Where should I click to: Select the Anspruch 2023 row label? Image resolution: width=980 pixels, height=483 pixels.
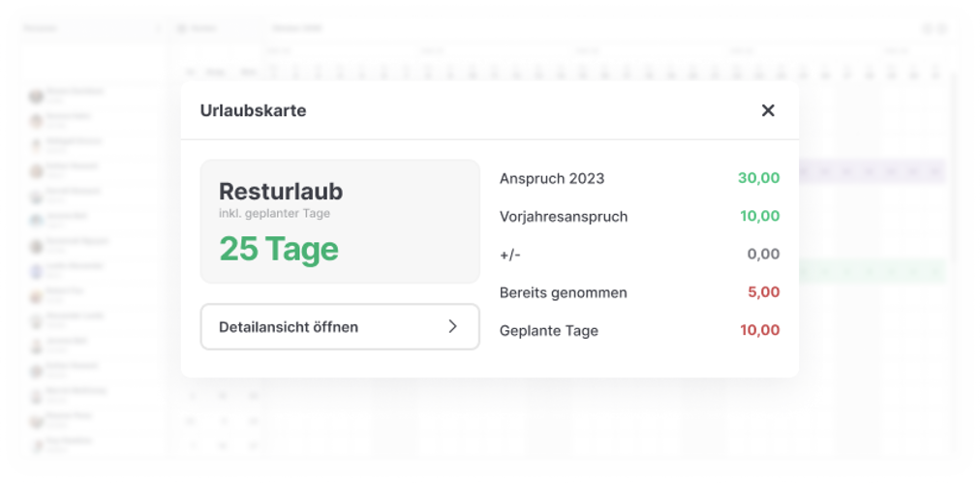551,179
